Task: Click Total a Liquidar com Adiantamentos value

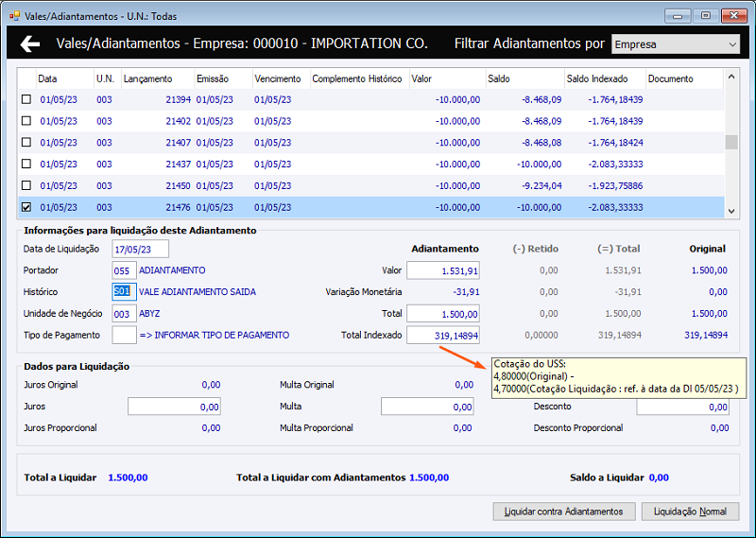Action: click(x=429, y=477)
